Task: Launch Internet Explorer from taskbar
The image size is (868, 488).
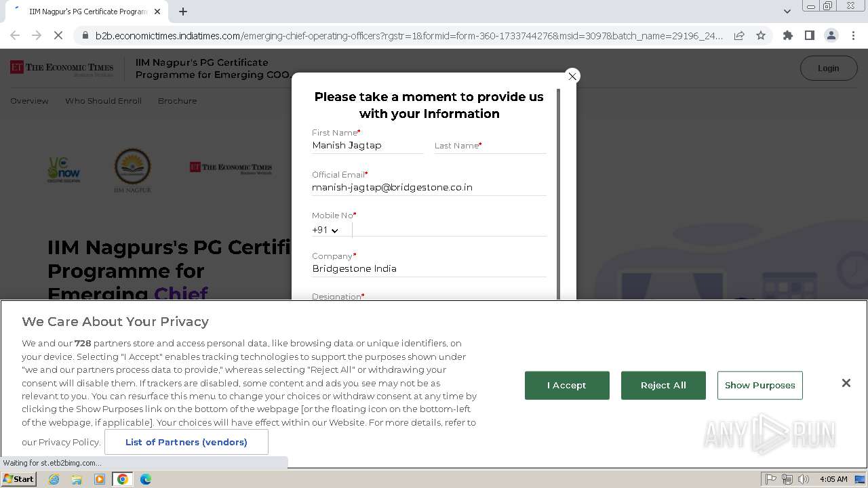Action: click(x=54, y=479)
